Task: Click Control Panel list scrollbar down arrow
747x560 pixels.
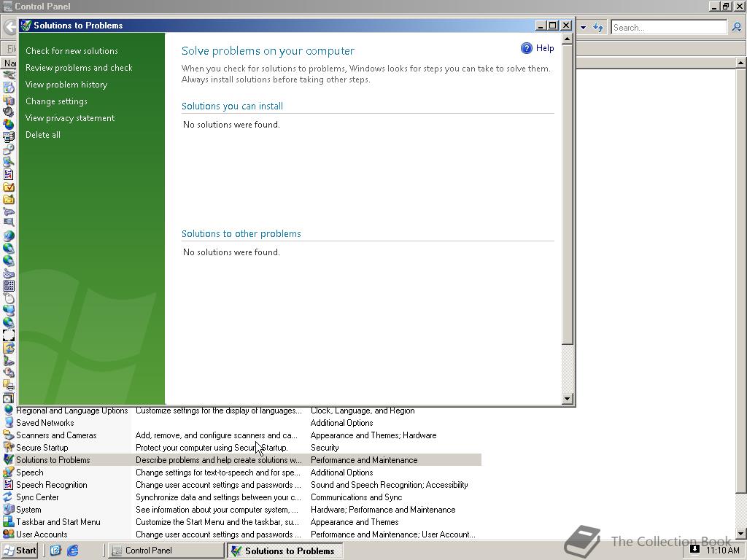Action: point(741,533)
